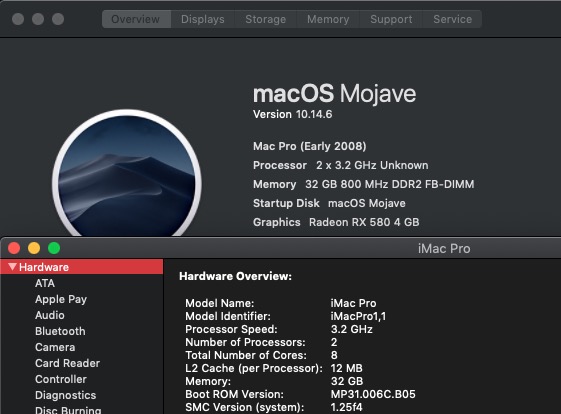Image resolution: width=561 pixels, height=414 pixels.
Task: Click the '32 GB 800 MHz DDR2 FB-DIMM' value
Action: coord(390,184)
